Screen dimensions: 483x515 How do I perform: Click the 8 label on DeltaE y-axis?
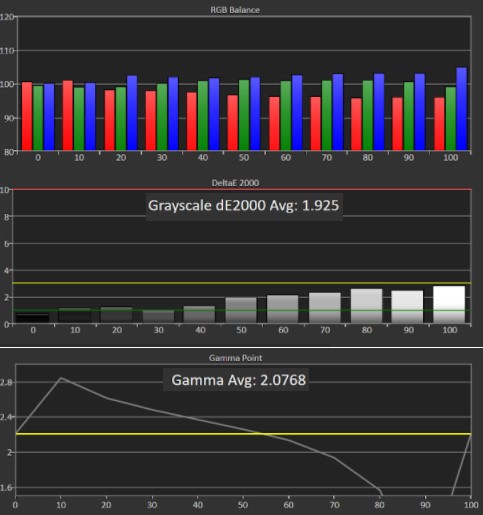coord(6,217)
